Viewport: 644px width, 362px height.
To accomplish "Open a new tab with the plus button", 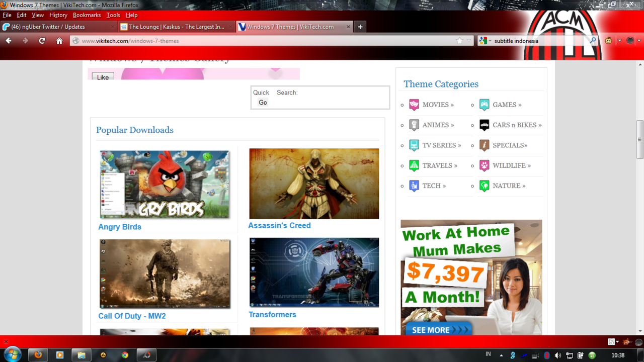I will [x=360, y=27].
